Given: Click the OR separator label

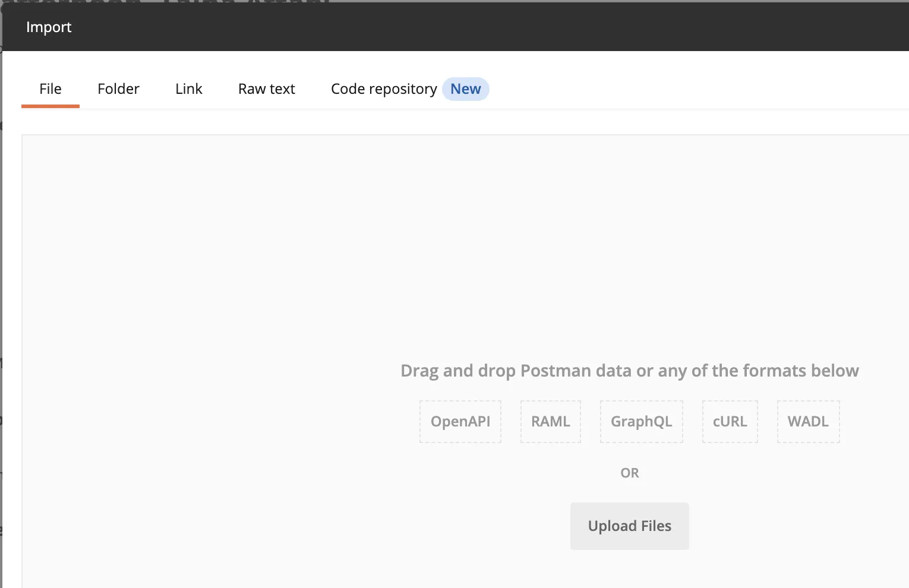Looking at the screenshot, I should pos(630,473).
